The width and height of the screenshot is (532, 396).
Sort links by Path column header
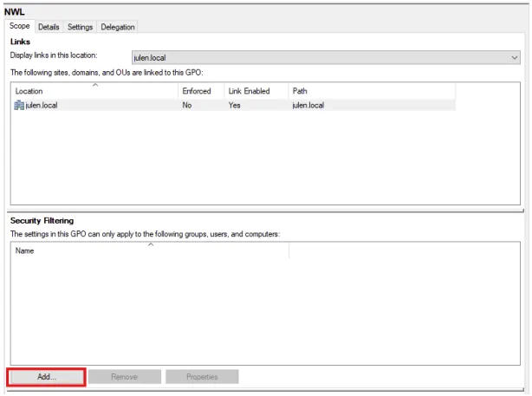372,91
